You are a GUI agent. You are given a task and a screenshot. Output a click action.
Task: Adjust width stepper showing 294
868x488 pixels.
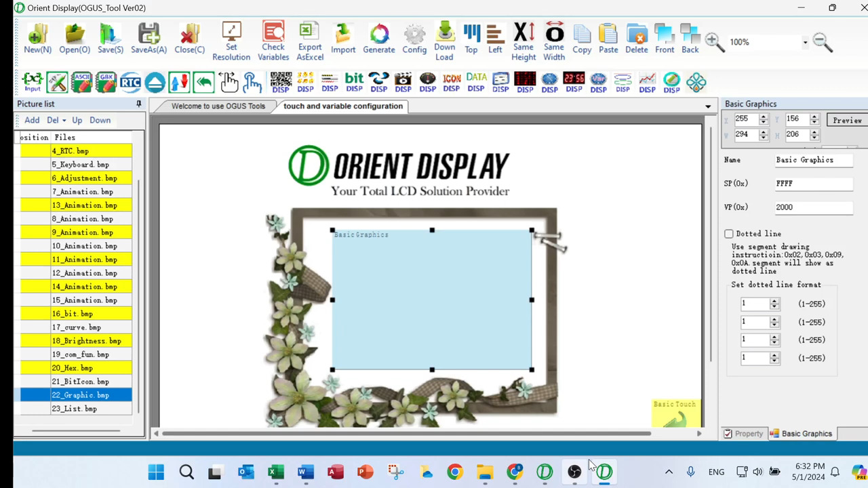(x=764, y=134)
